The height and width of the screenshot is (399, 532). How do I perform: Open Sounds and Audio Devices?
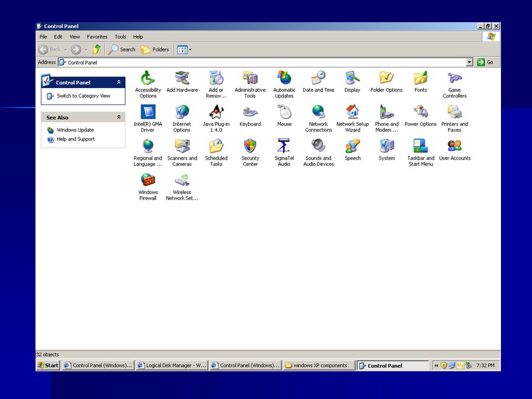click(318, 152)
